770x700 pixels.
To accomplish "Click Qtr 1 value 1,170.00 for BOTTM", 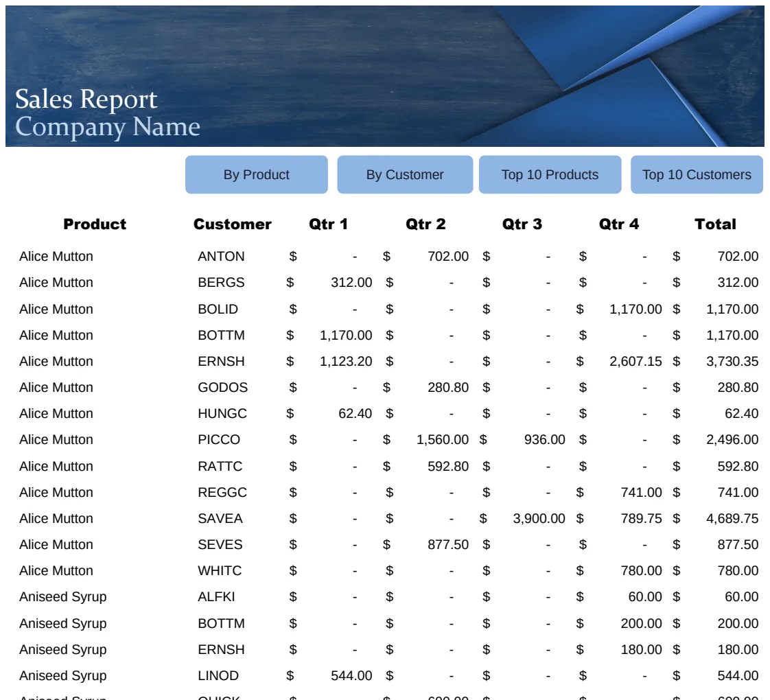I will [x=346, y=335].
